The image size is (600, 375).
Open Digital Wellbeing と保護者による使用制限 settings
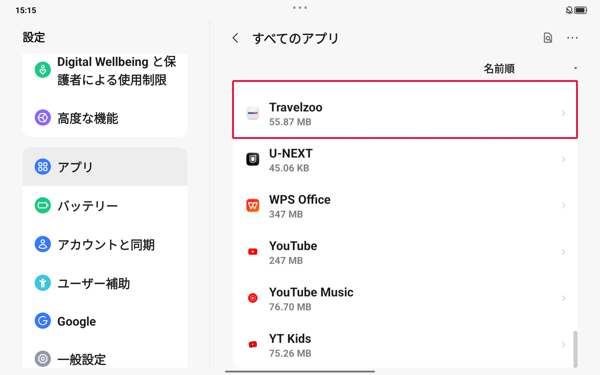coord(105,71)
